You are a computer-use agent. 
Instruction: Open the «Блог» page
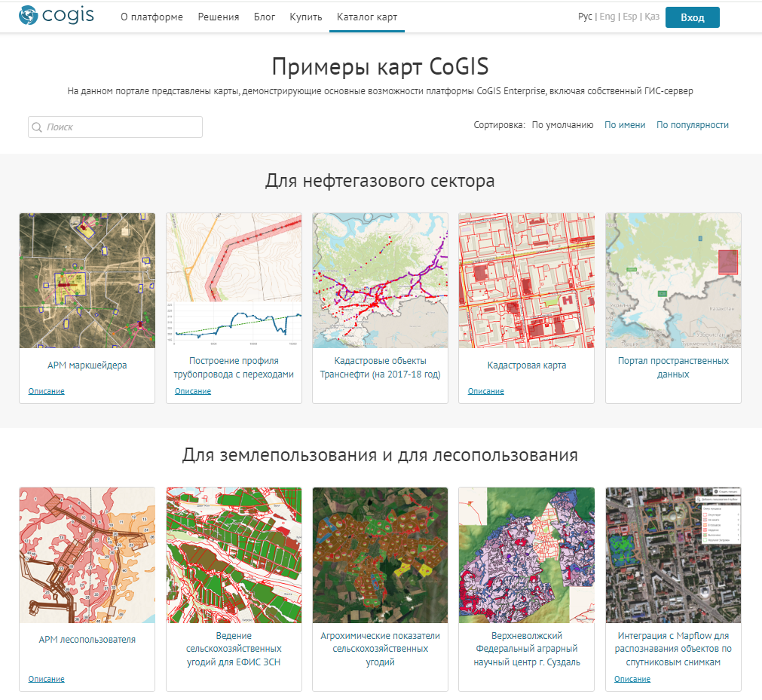265,17
